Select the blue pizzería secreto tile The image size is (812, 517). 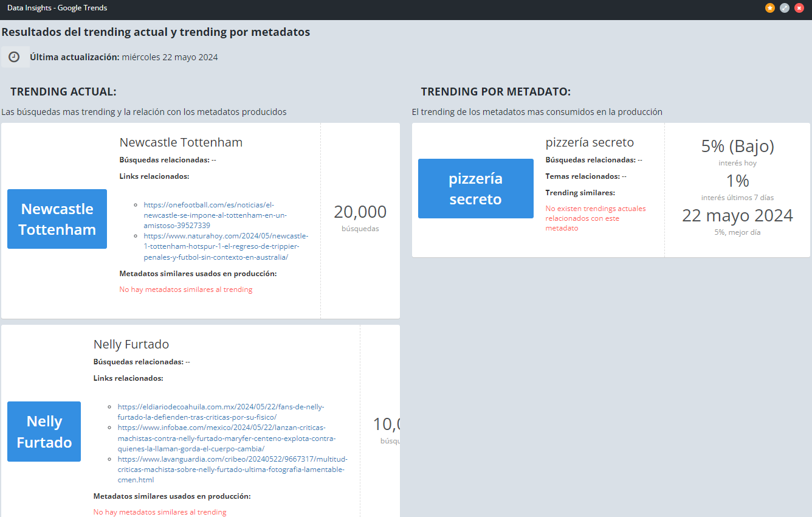pos(475,189)
